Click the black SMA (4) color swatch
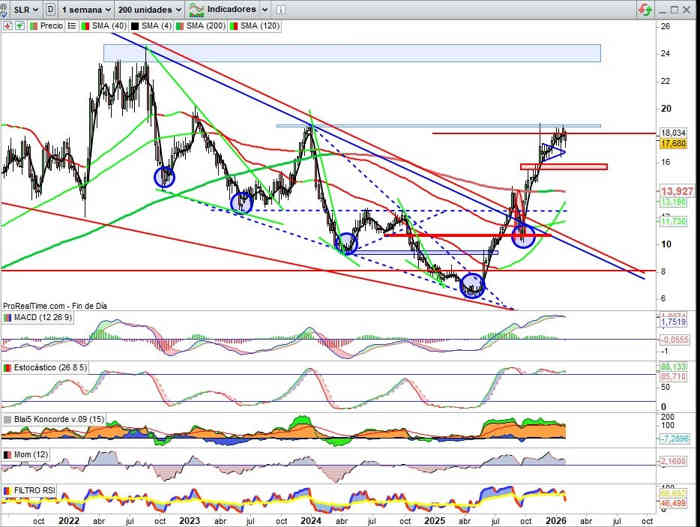 tap(133, 23)
